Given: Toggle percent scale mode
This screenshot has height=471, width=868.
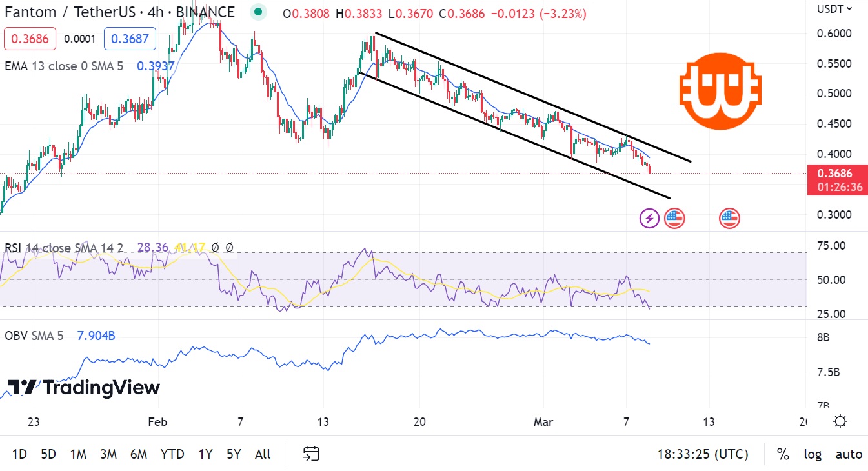Looking at the screenshot, I should 783,454.
